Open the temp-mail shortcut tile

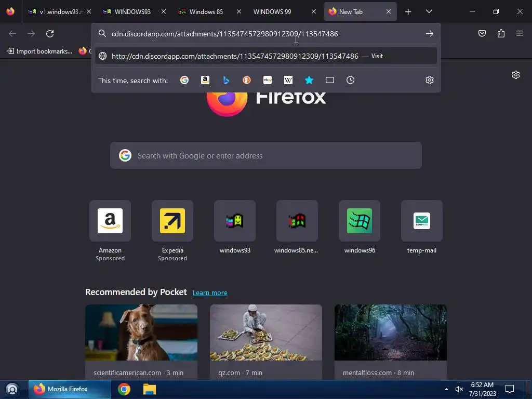point(422,227)
